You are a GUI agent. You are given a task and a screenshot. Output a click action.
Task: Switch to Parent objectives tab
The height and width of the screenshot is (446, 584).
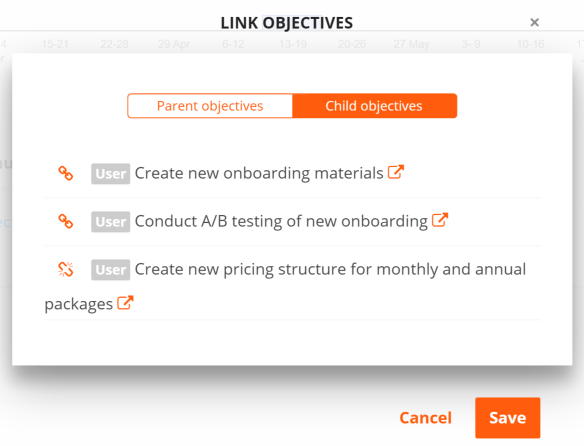(210, 106)
